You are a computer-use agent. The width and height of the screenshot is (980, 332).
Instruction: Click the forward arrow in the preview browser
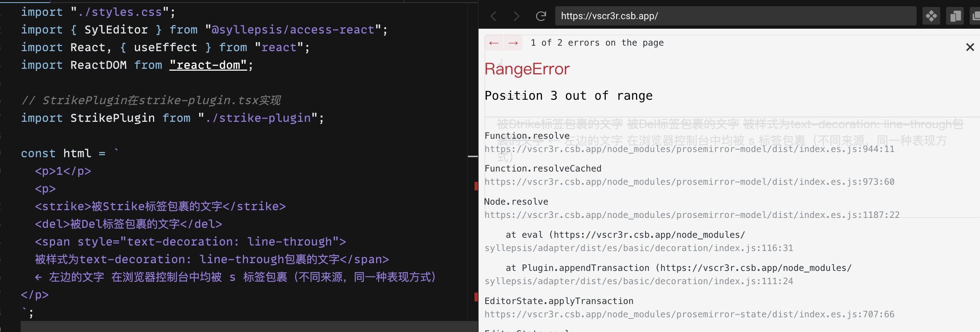click(516, 16)
